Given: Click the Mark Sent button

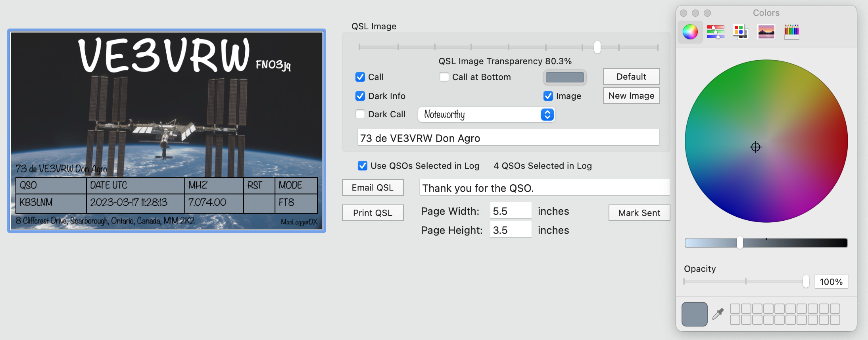Looking at the screenshot, I should tap(639, 213).
